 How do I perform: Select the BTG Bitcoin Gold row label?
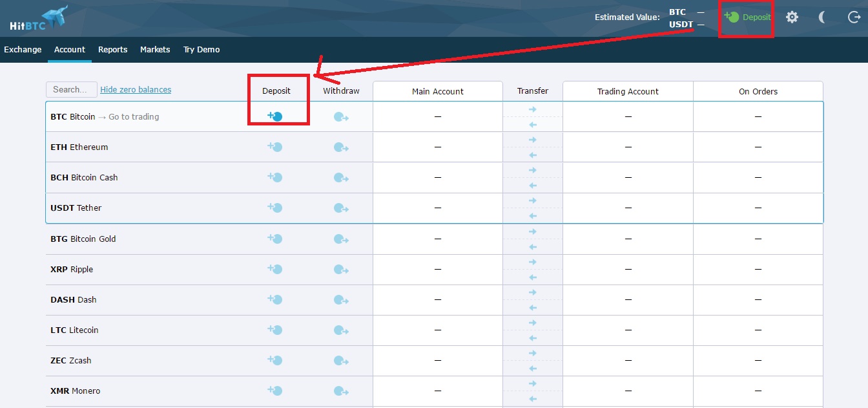(83, 239)
